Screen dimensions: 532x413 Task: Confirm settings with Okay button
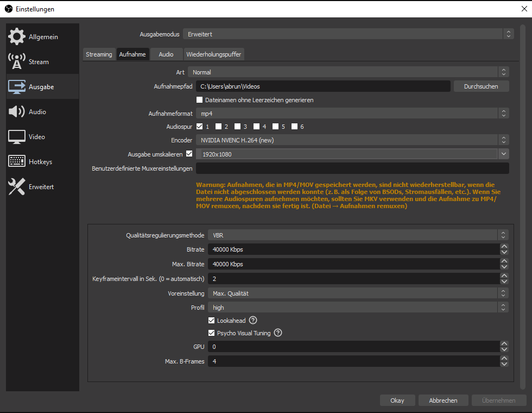397,401
